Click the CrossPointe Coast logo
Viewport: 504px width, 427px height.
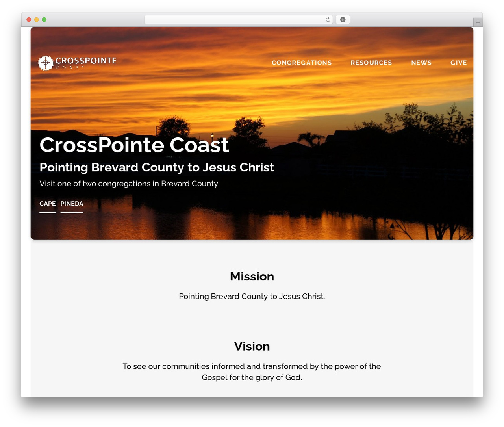(x=77, y=63)
